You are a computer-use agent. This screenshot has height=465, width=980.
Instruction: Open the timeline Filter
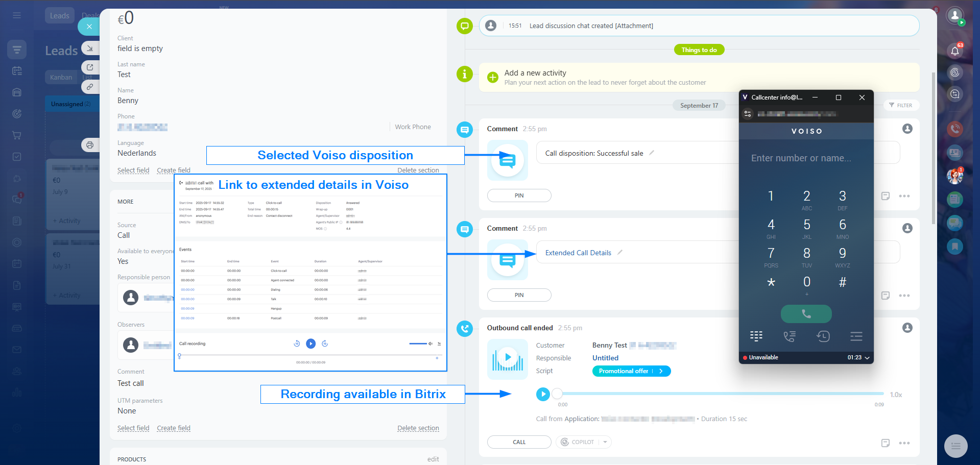click(x=901, y=105)
